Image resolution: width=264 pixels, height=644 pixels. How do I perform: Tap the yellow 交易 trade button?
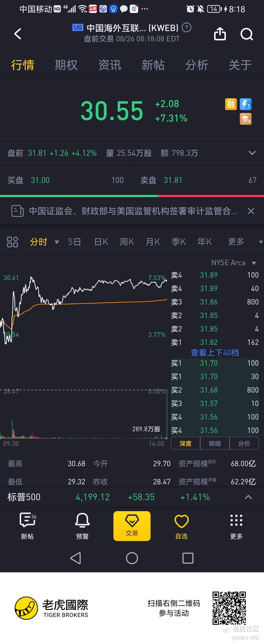132,526
